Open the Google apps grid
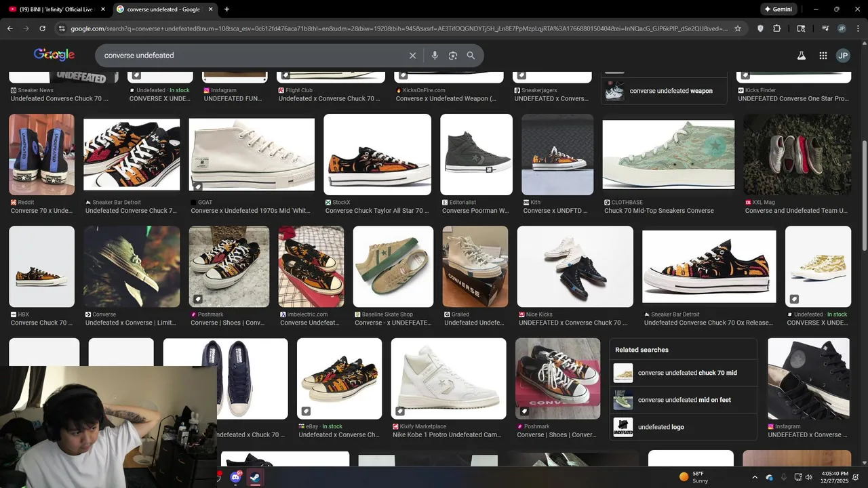The image size is (868, 488). click(x=823, y=56)
